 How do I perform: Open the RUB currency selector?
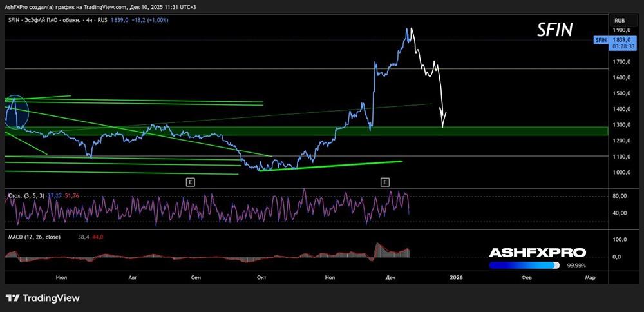pyautogui.click(x=620, y=21)
